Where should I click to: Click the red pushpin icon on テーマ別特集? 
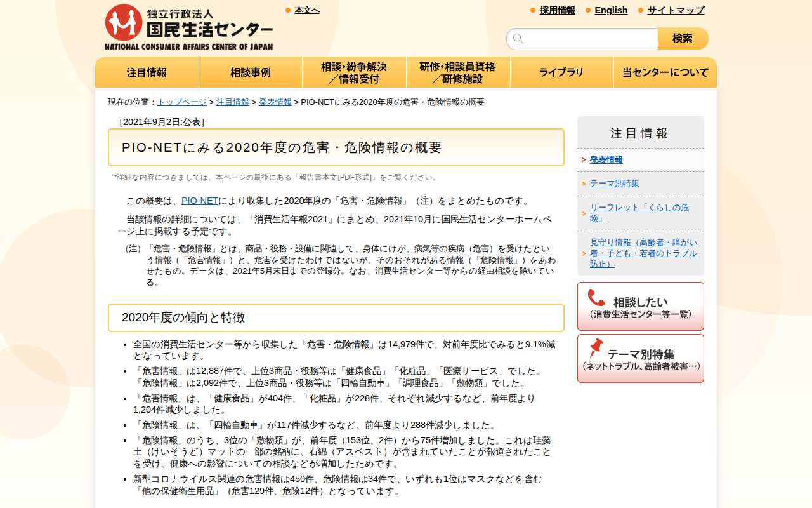(595, 349)
